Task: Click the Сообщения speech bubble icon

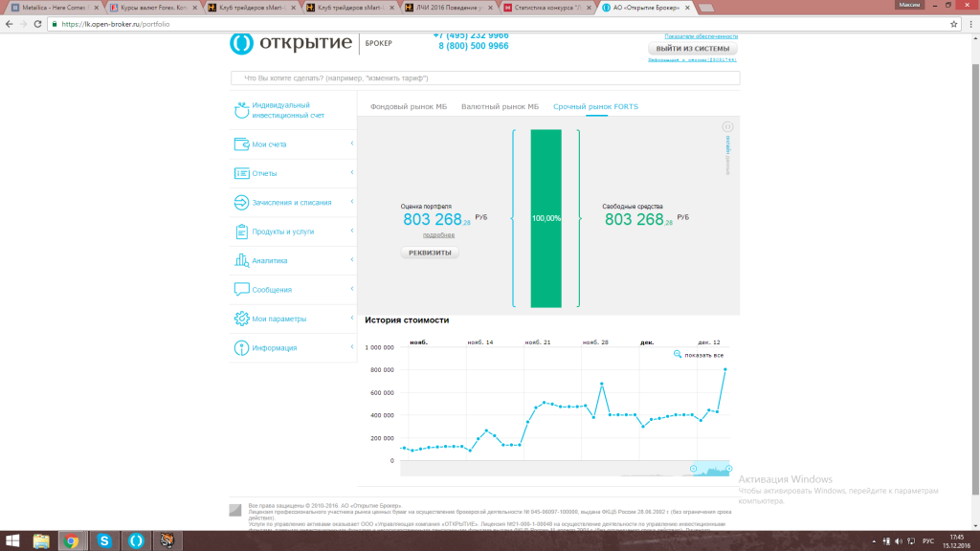Action: pyautogui.click(x=241, y=290)
